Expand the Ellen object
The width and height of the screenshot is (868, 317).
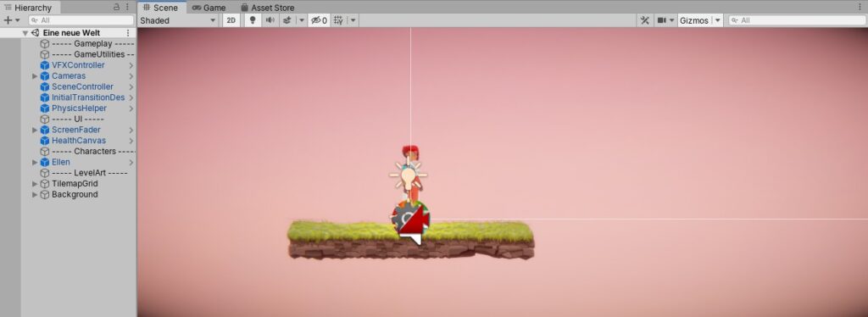[x=35, y=162]
